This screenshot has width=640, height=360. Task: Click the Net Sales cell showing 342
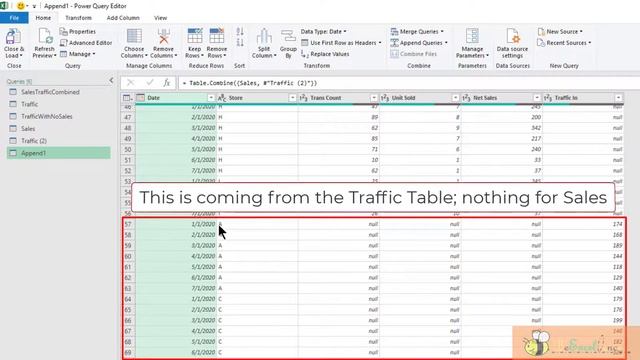pos(502,128)
